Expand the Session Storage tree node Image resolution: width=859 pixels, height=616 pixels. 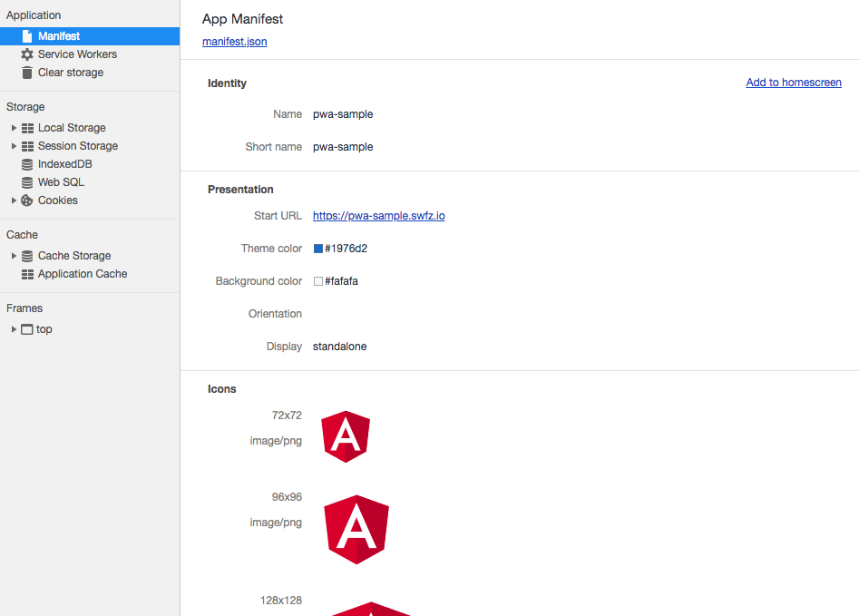(14, 146)
